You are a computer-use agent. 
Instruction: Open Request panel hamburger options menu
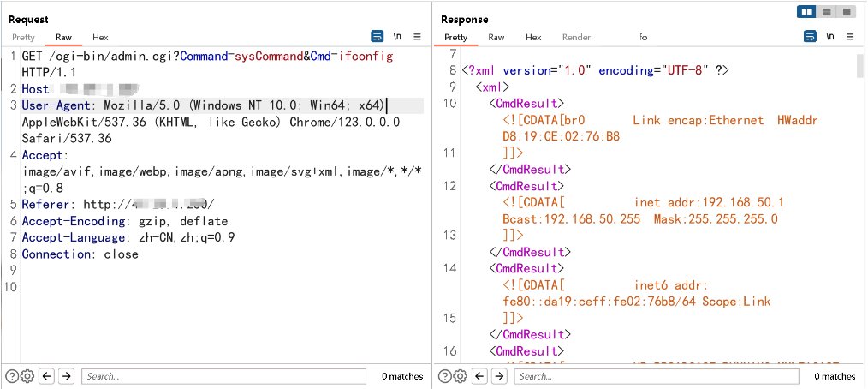coord(417,37)
